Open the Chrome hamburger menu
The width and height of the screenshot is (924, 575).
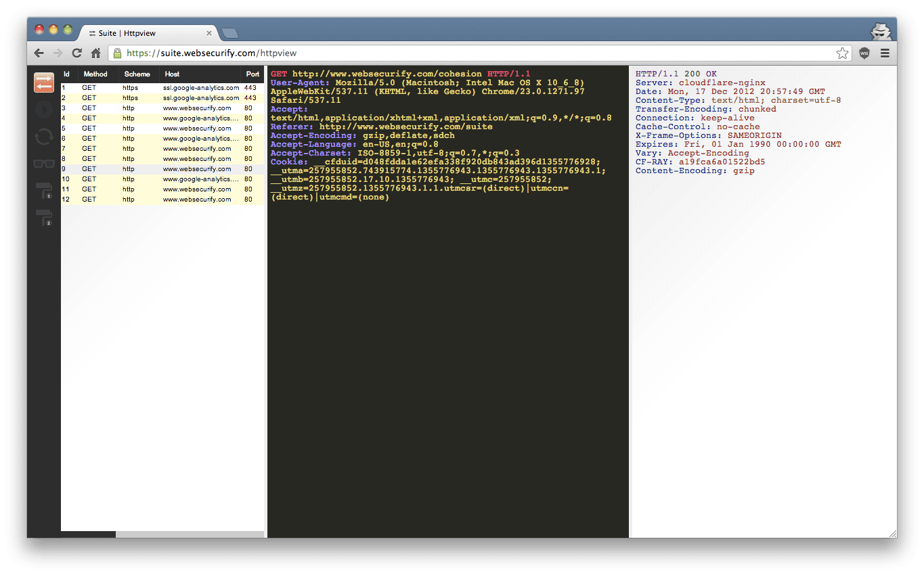click(885, 53)
